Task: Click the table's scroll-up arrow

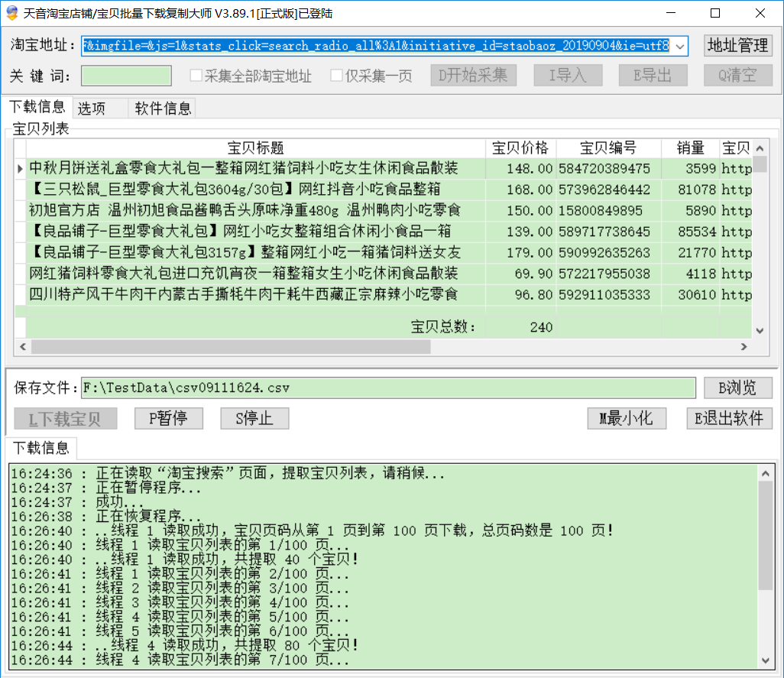Action: coord(760,149)
